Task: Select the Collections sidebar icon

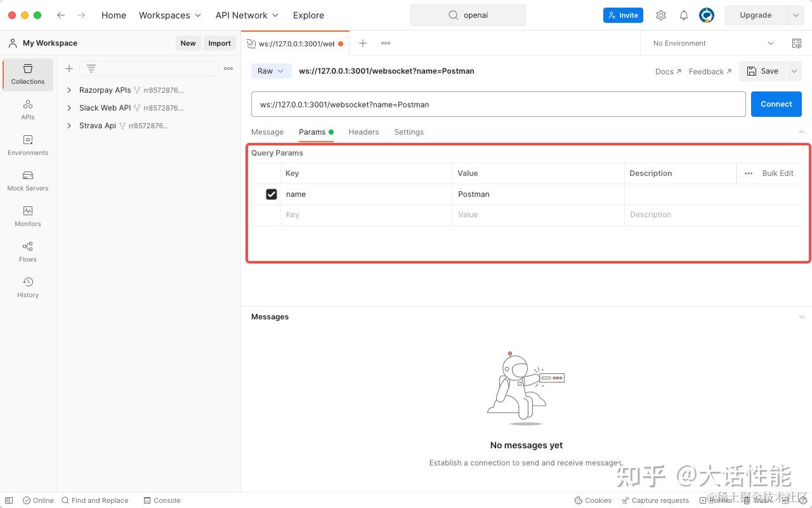Action: tap(27, 74)
